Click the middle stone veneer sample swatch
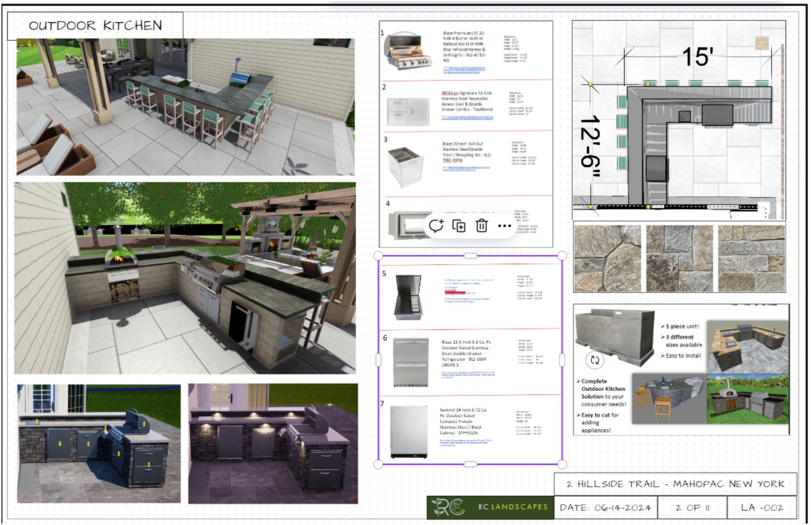 [x=679, y=259]
